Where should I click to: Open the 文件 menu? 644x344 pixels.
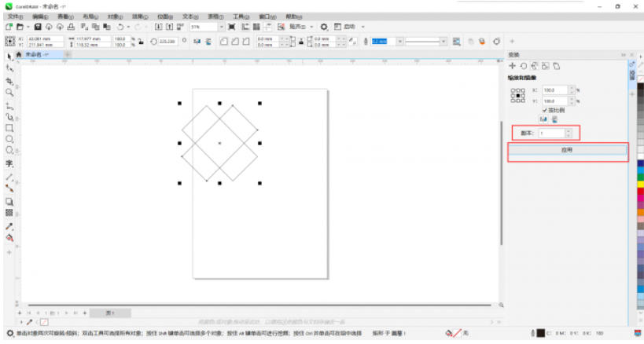click(14, 16)
